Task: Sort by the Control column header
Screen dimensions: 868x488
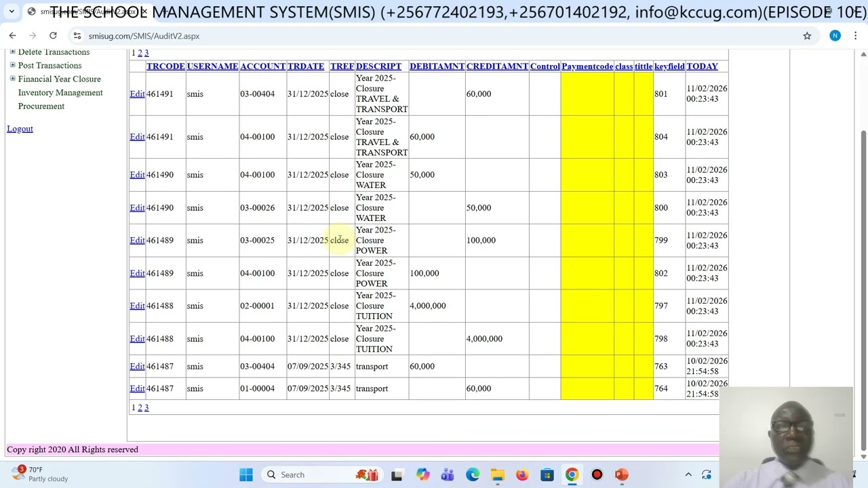Action: click(x=545, y=66)
